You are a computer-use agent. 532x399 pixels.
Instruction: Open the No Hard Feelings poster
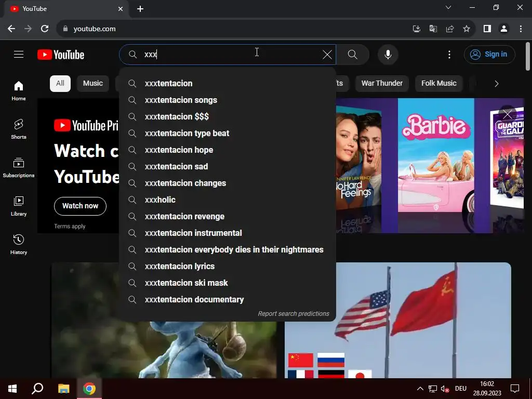(x=358, y=158)
